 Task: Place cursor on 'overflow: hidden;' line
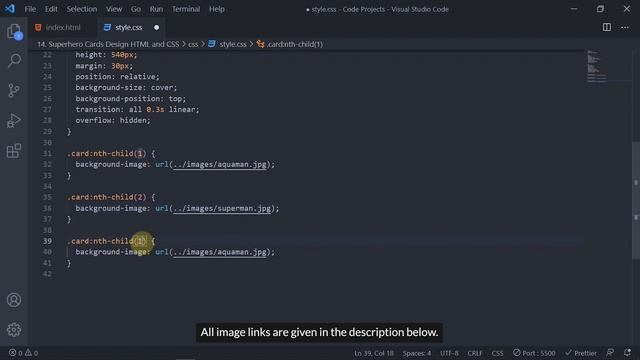113,120
